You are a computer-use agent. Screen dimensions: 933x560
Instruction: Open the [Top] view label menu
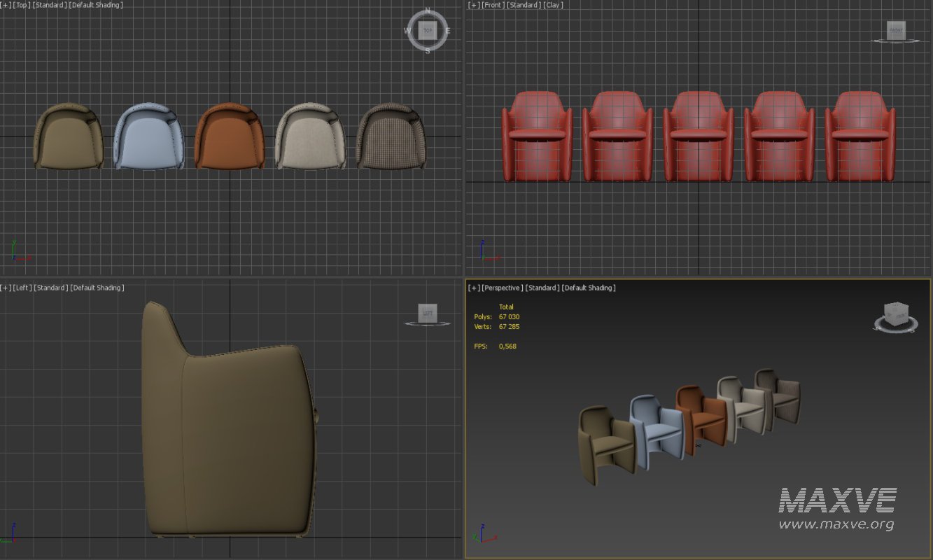click(x=22, y=5)
